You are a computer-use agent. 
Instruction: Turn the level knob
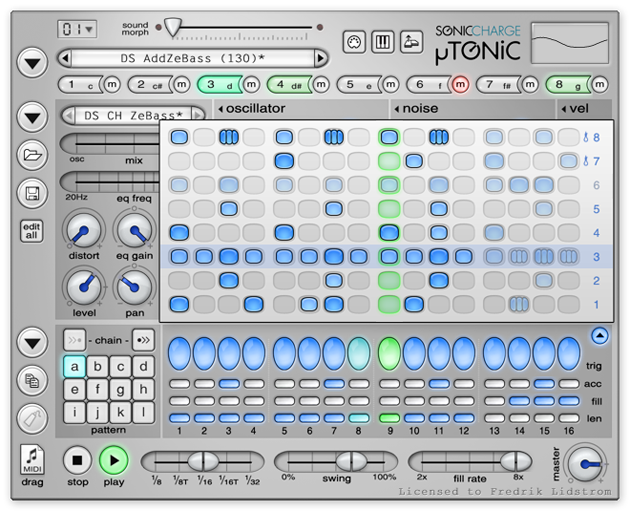click(x=84, y=287)
